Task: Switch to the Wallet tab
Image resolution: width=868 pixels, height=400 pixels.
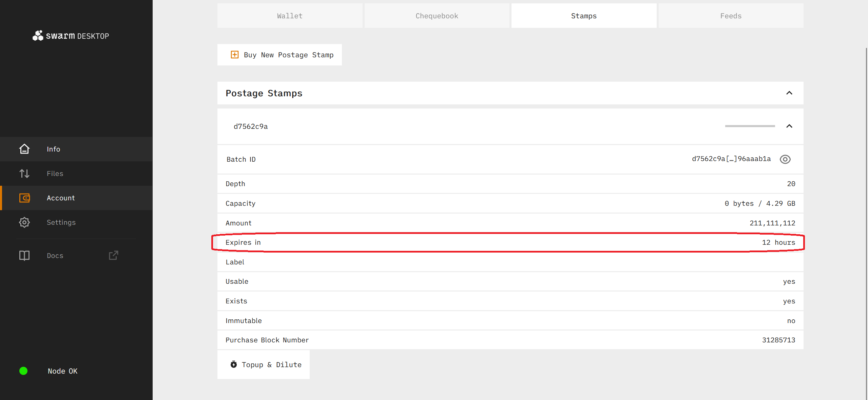Action: point(290,16)
